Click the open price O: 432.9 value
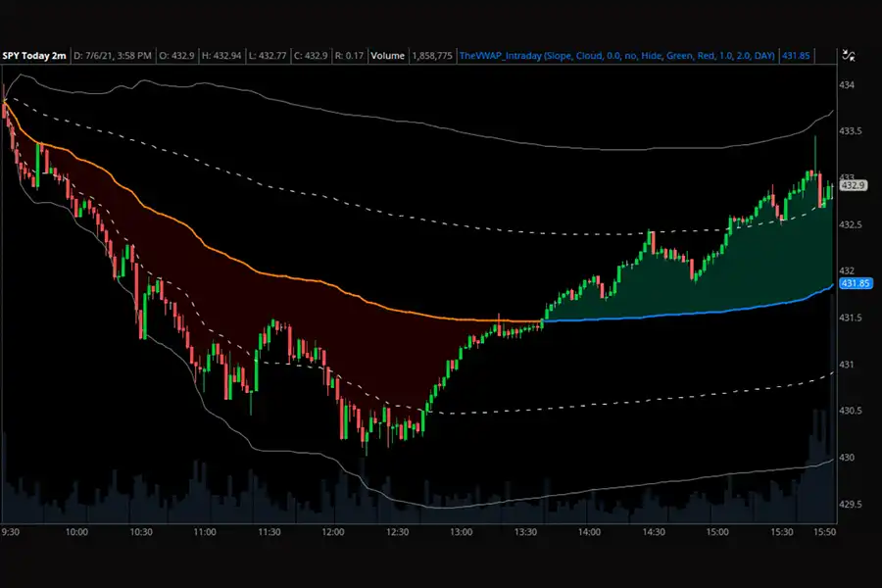Viewport: 882px width, 588px height. coord(176,56)
